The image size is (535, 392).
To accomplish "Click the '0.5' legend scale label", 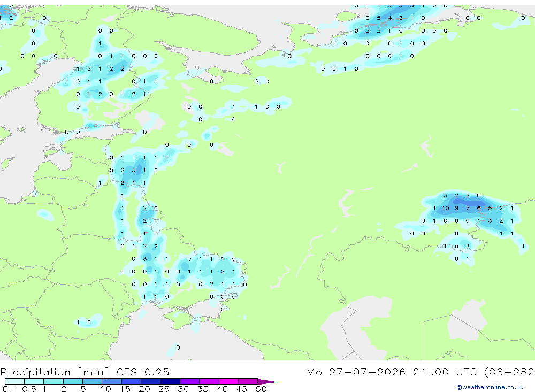I will pos(29,389).
